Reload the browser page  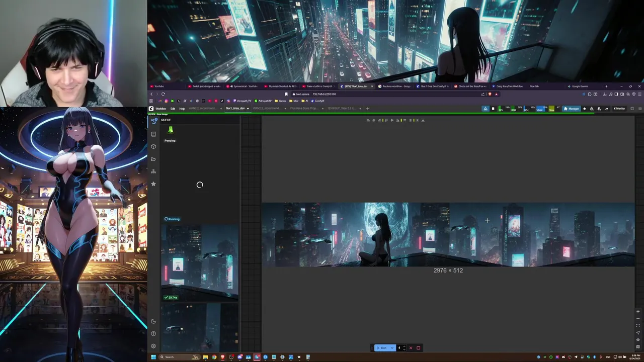point(163,94)
